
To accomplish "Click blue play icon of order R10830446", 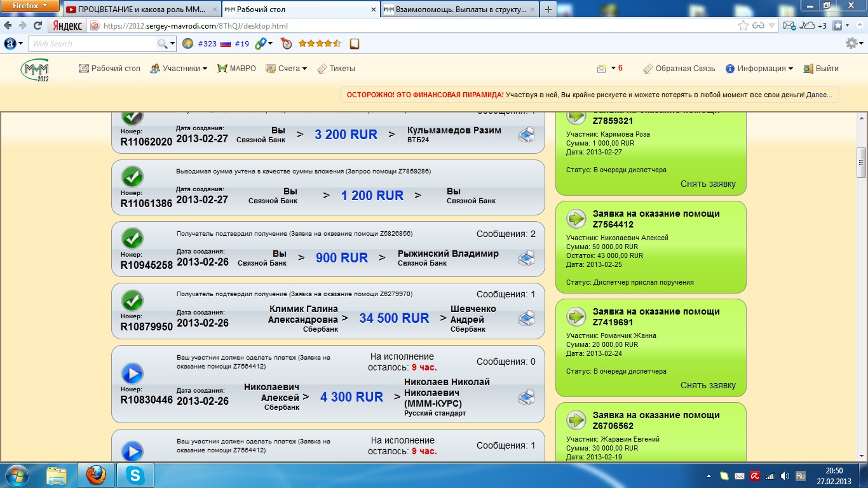I will point(132,373).
